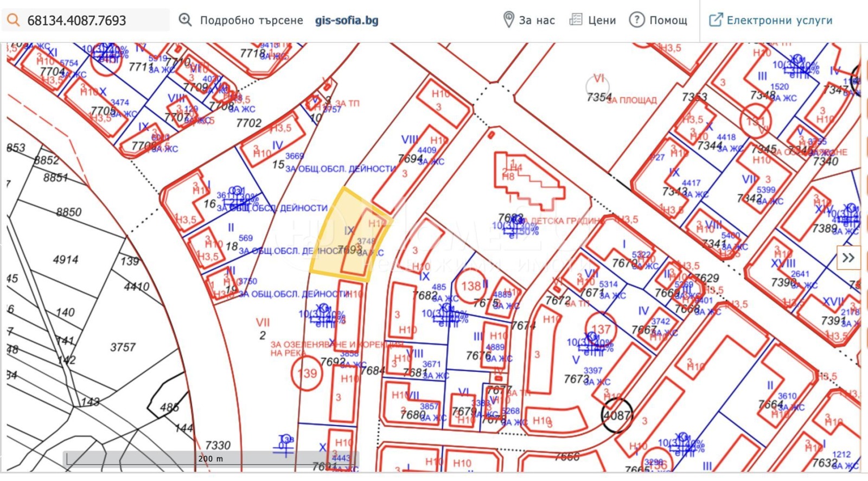This screenshot has width=868, height=481.
Task: Click parcel 3757 on the map
Action: pos(123,347)
